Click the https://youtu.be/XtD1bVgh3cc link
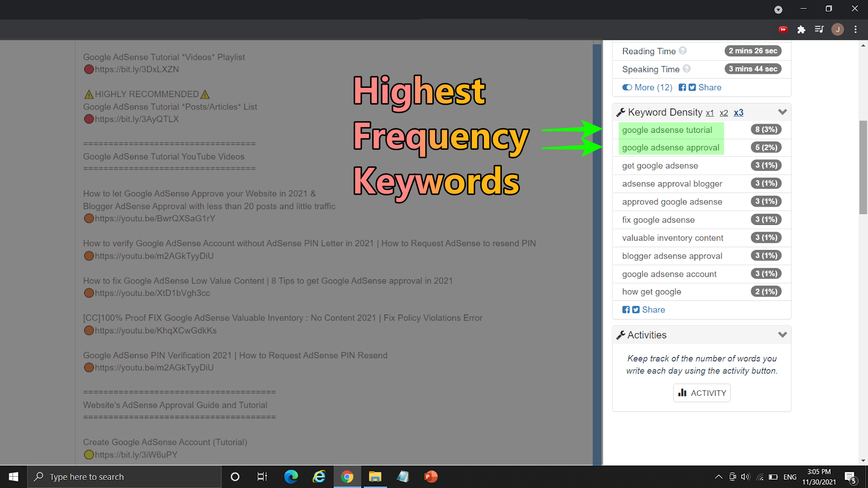 click(152, 293)
